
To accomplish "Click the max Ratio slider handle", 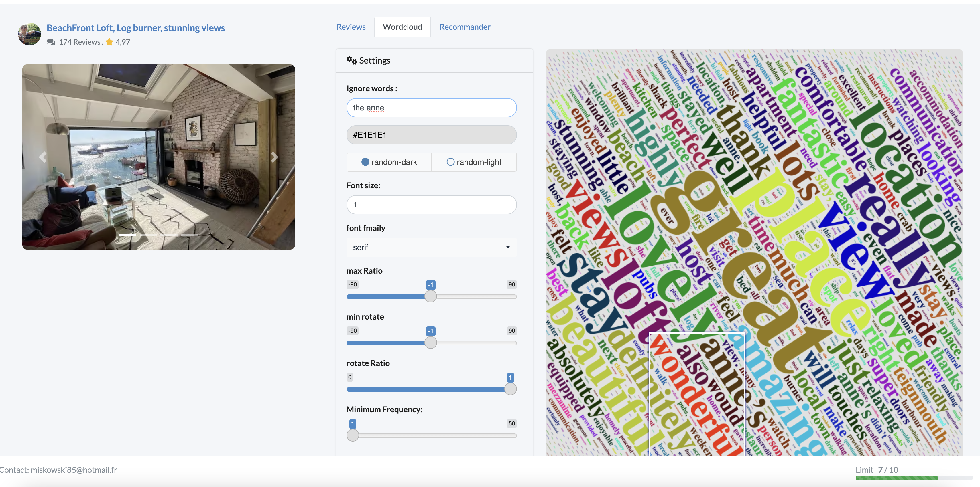I will (431, 296).
